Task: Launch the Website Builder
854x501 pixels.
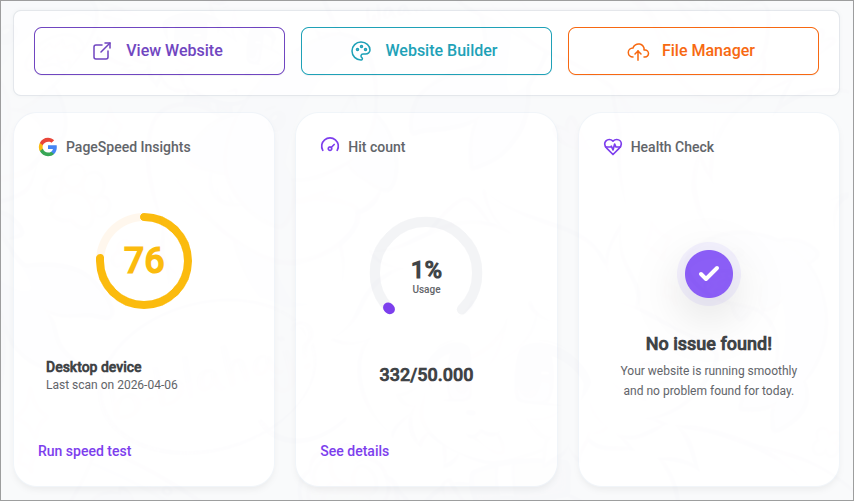Action: [x=426, y=51]
